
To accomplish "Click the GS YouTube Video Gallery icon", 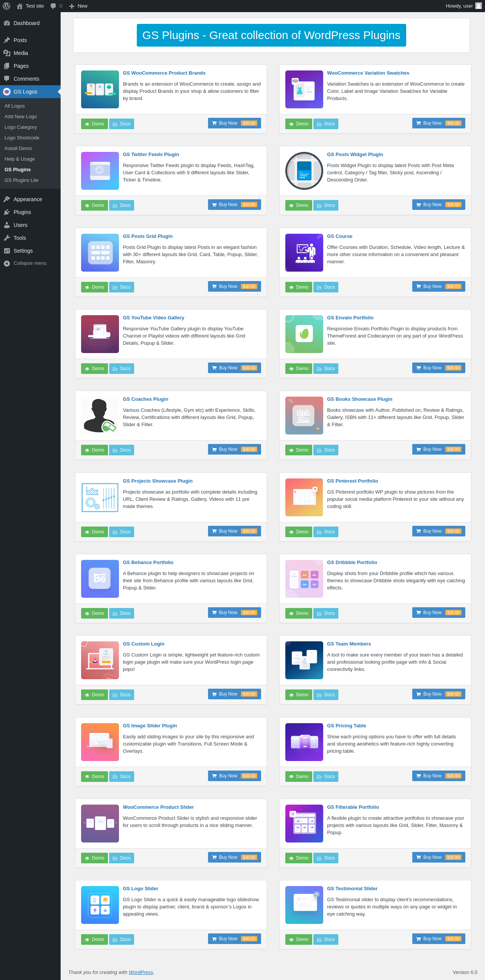I will click(100, 334).
